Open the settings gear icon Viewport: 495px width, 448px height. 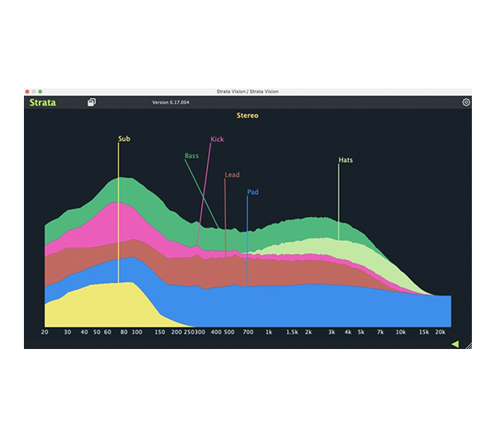(466, 102)
